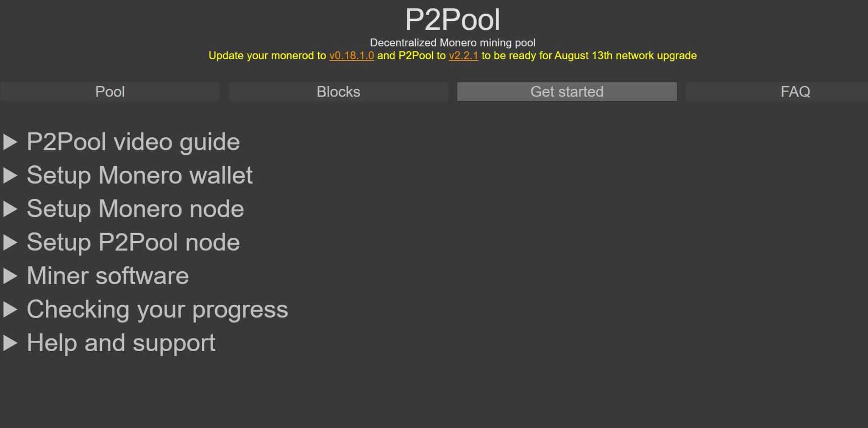The height and width of the screenshot is (428, 868).
Task: Select the Get started tab
Action: pyautogui.click(x=567, y=92)
